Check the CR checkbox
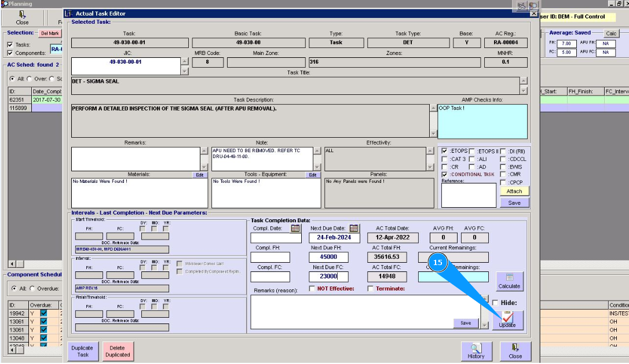The image size is (629, 364). click(444, 167)
